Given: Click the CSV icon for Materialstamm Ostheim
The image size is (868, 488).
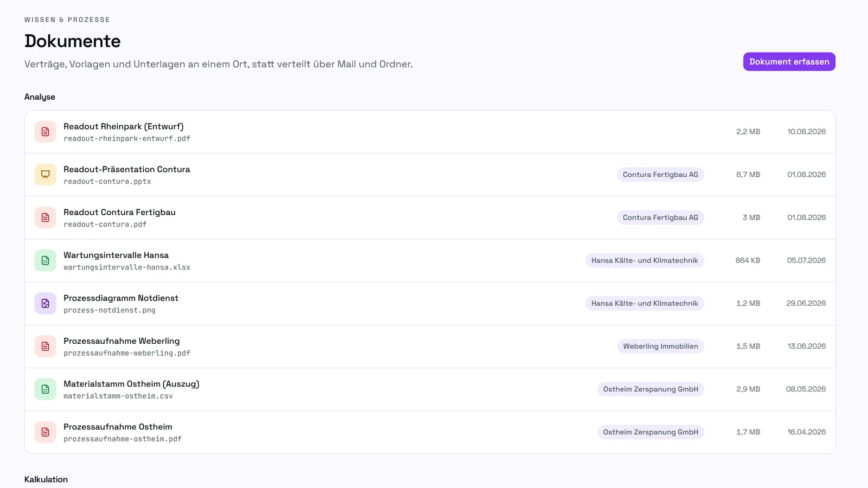Looking at the screenshot, I should (46, 389).
